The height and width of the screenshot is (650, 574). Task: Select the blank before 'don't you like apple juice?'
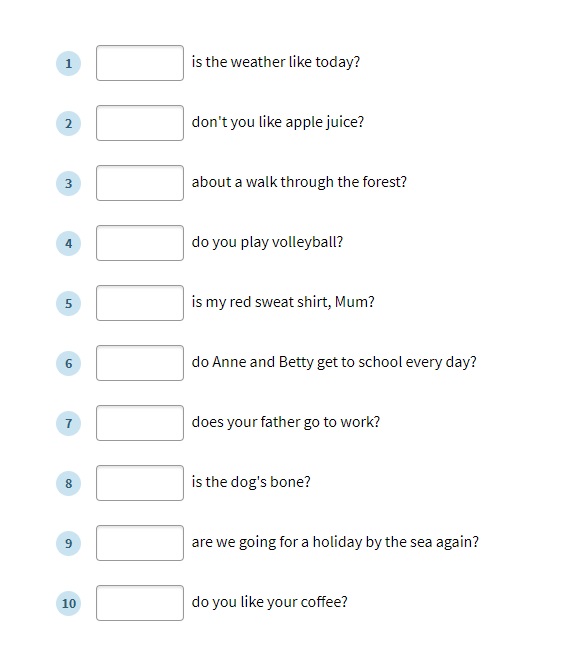[140, 123]
